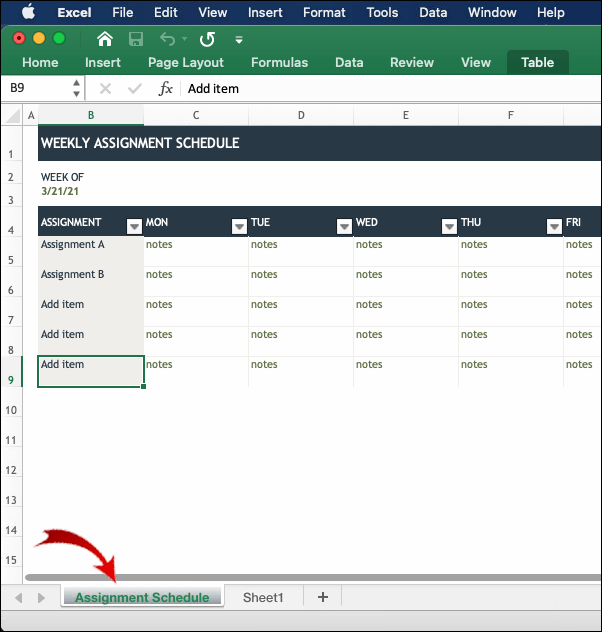Select row 10 header

coord(11,402)
